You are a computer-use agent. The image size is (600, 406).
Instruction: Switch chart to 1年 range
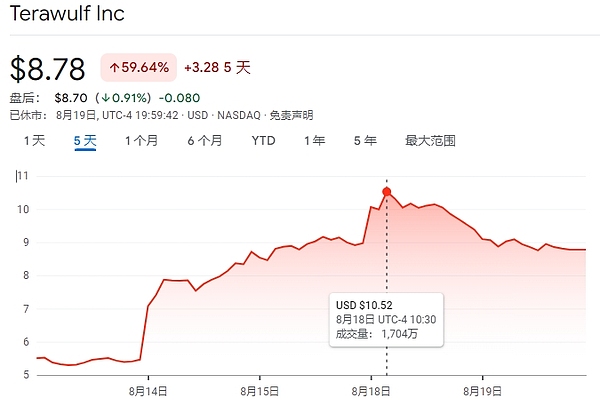315,141
